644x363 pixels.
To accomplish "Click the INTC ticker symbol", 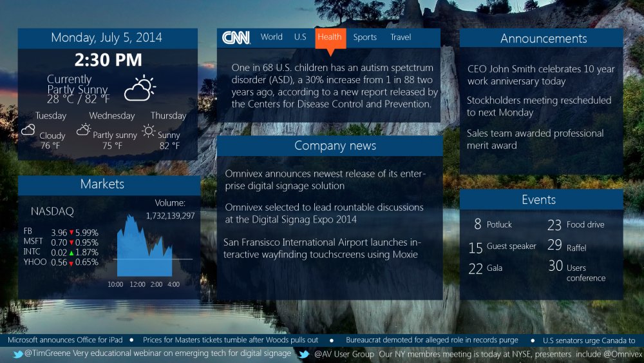I will pos(32,251).
